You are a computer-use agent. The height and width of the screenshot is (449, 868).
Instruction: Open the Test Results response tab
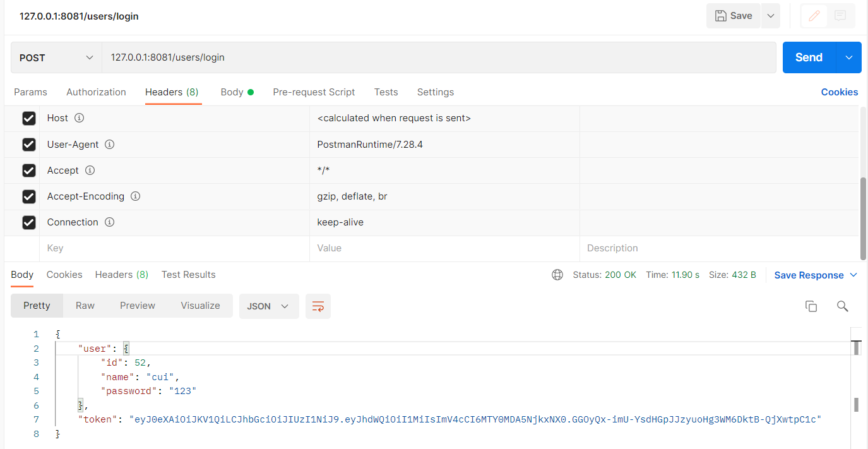click(x=188, y=274)
